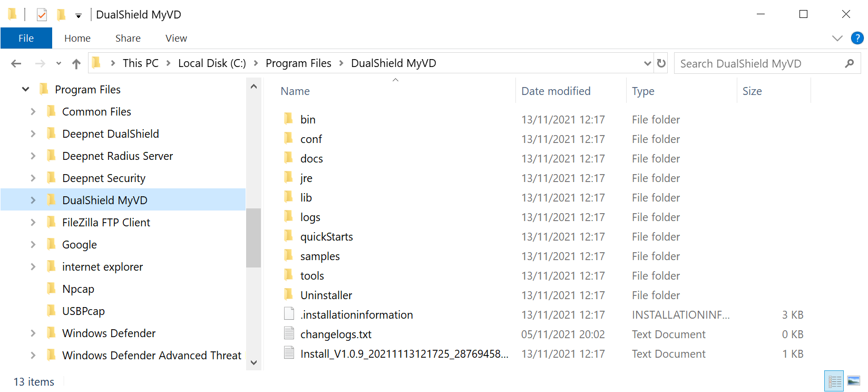
Task: Switch to Details view layout icon
Action: [x=835, y=381]
